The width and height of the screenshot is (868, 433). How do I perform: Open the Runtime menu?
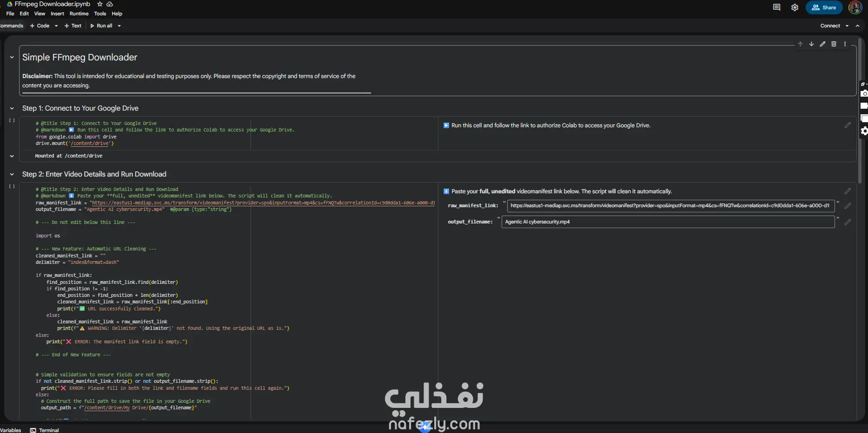pyautogui.click(x=79, y=14)
